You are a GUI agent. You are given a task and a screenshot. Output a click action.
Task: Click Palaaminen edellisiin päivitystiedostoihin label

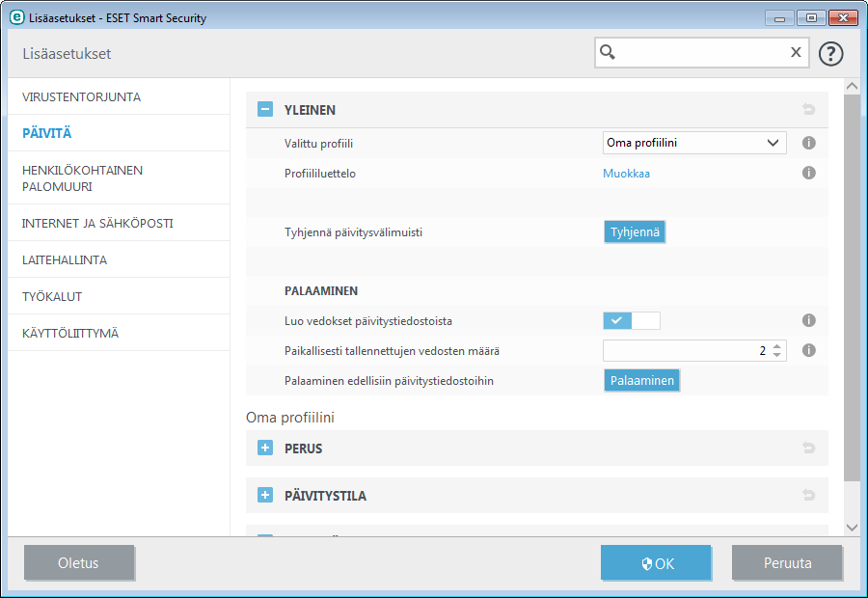[x=389, y=380]
